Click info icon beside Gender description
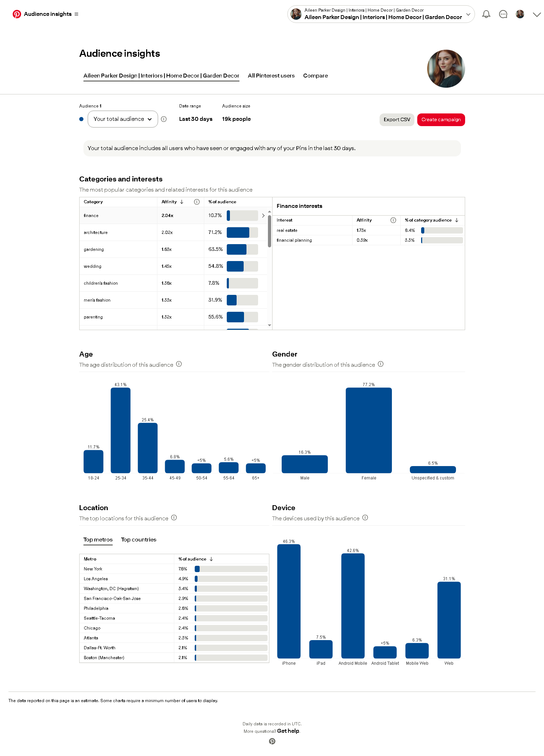The image size is (544, 756). point(381,364)
